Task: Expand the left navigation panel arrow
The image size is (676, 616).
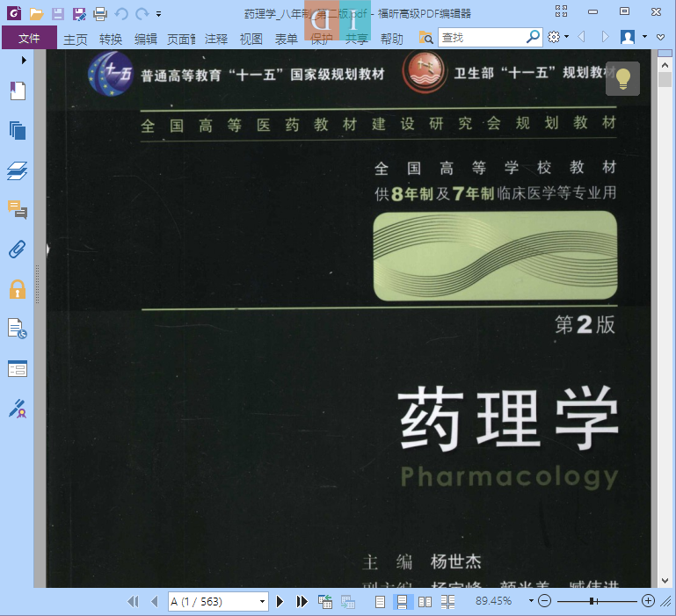Action: pos(24,61)
